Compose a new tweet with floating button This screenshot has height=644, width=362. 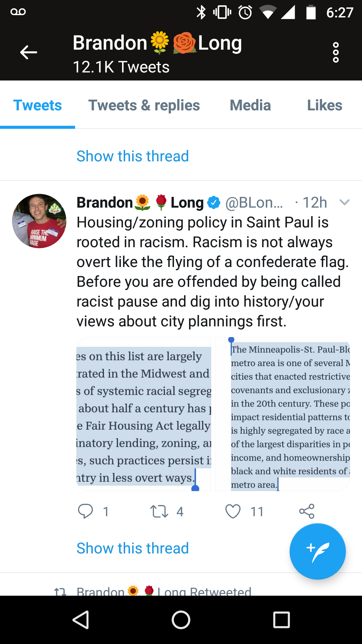[317, 551]
